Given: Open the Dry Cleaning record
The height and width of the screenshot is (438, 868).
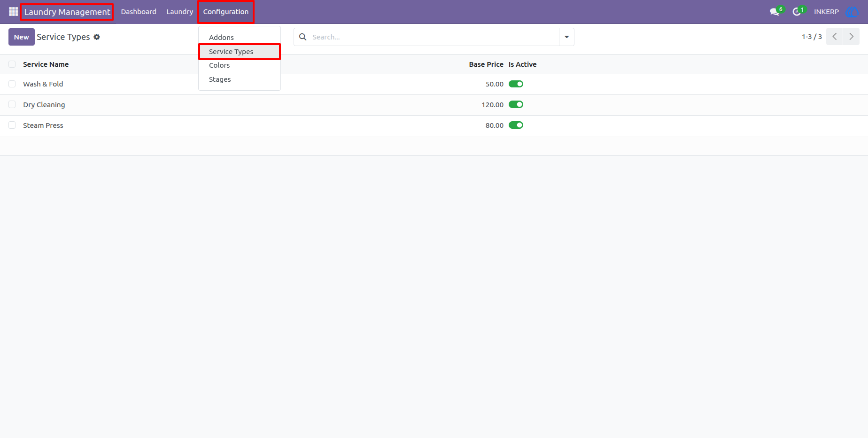Looking at the screenshot, I should [x=44, y=105].
